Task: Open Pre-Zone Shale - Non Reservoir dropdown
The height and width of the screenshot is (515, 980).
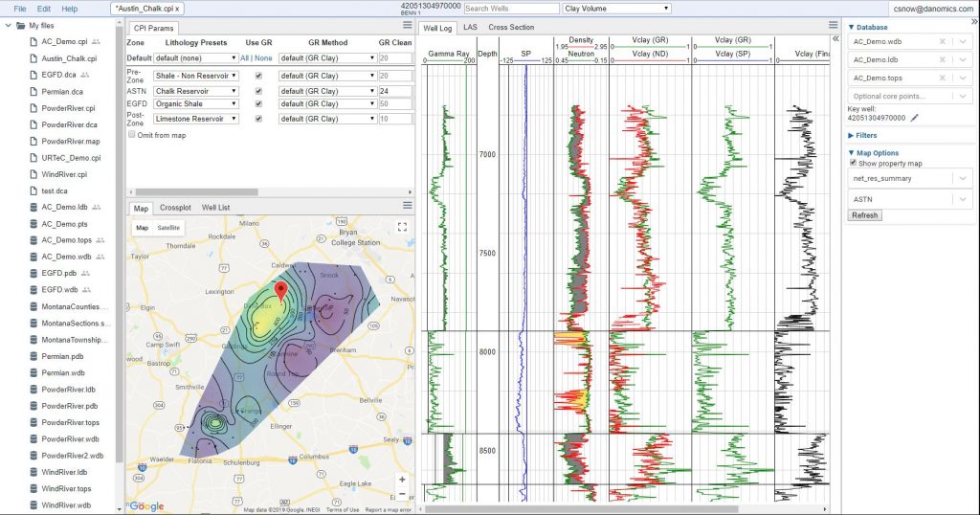Action: point(195,76)
